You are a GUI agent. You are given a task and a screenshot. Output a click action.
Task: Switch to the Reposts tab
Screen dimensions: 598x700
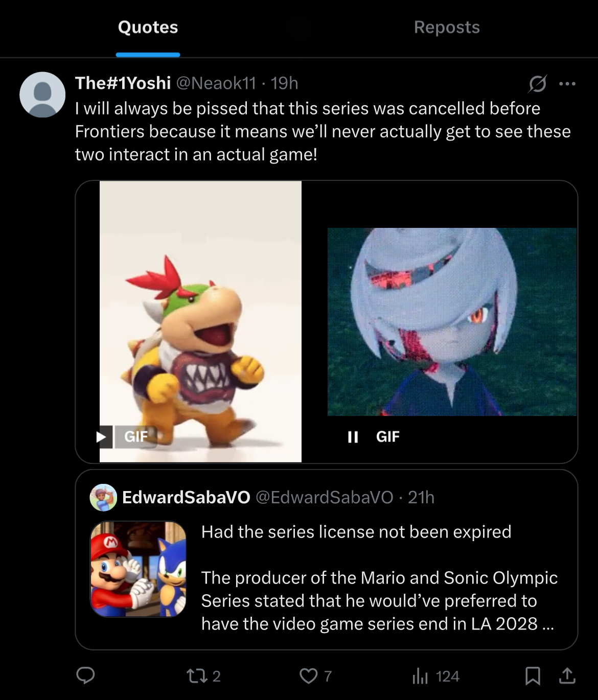pyautogui.click(x=447, y=27)
